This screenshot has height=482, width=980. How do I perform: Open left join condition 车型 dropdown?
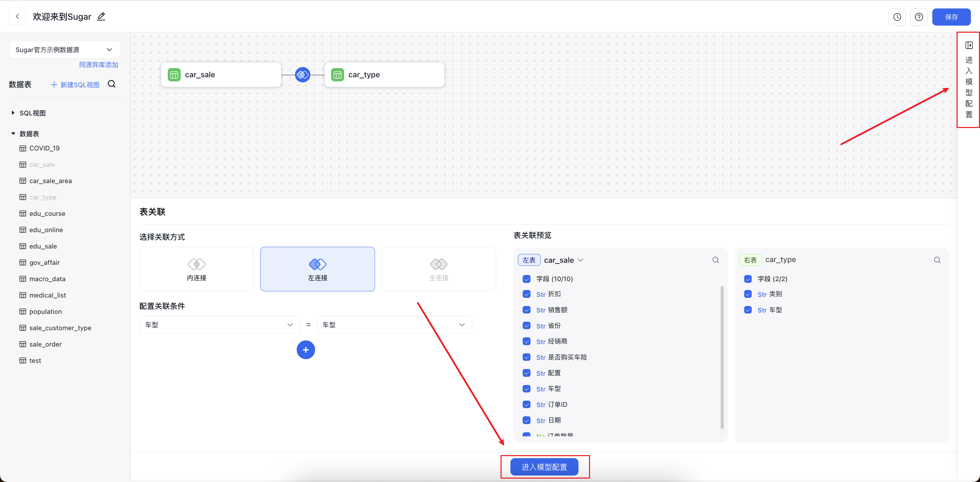(219, 325)
